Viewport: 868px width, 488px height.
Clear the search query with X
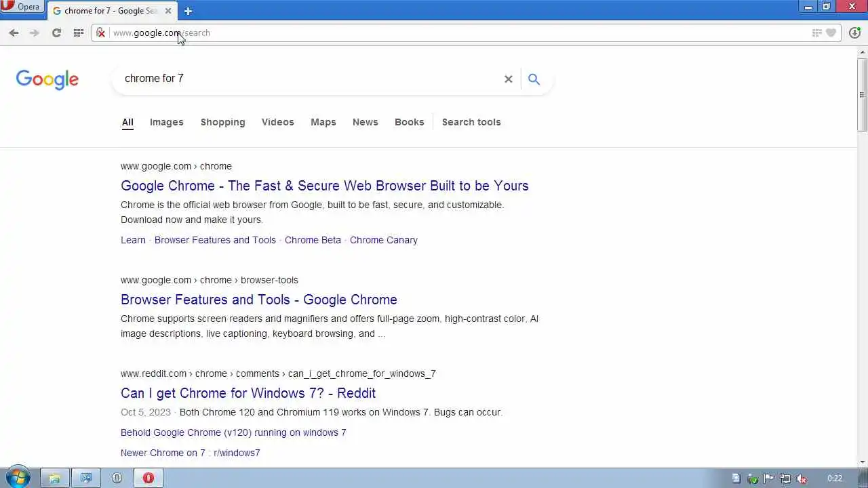509,79
